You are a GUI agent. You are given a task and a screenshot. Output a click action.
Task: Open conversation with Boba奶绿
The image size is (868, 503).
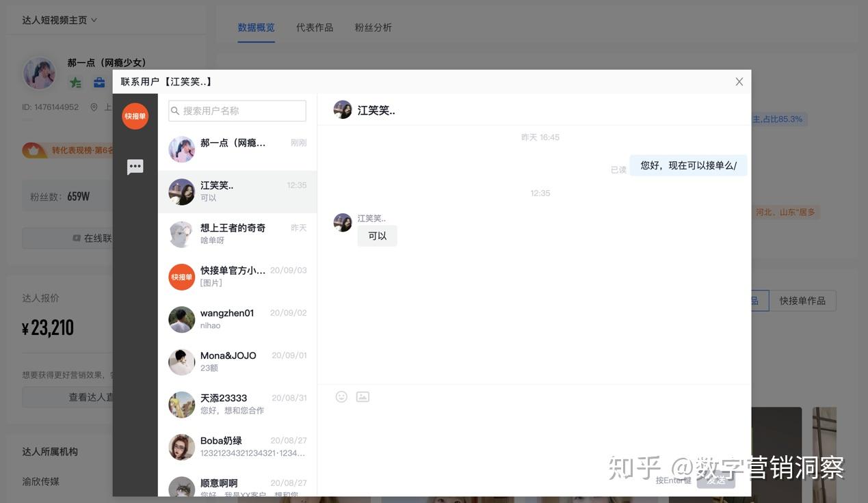point(237,447)
